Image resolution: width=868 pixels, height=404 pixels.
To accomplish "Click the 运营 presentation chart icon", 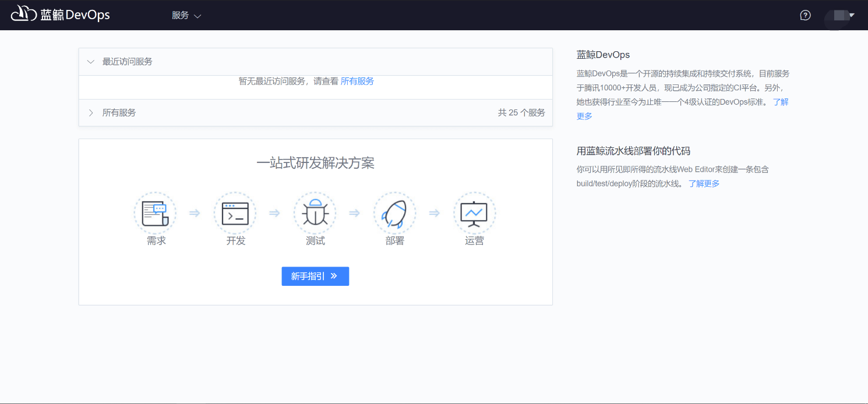I will [475, 213].
